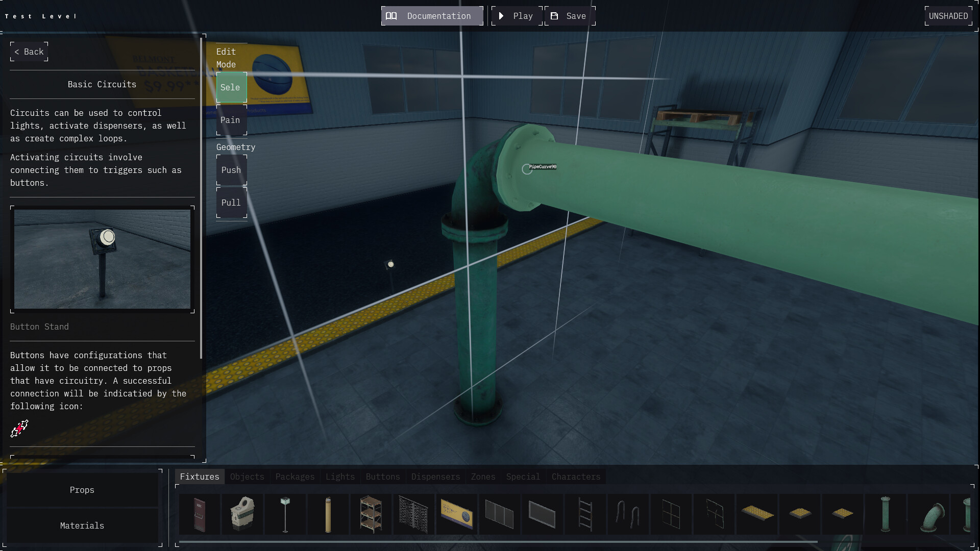Select the door fixture thumbnail
This screenshot has width=980, height=551.
pyautogui.click(x=200, y=514)
